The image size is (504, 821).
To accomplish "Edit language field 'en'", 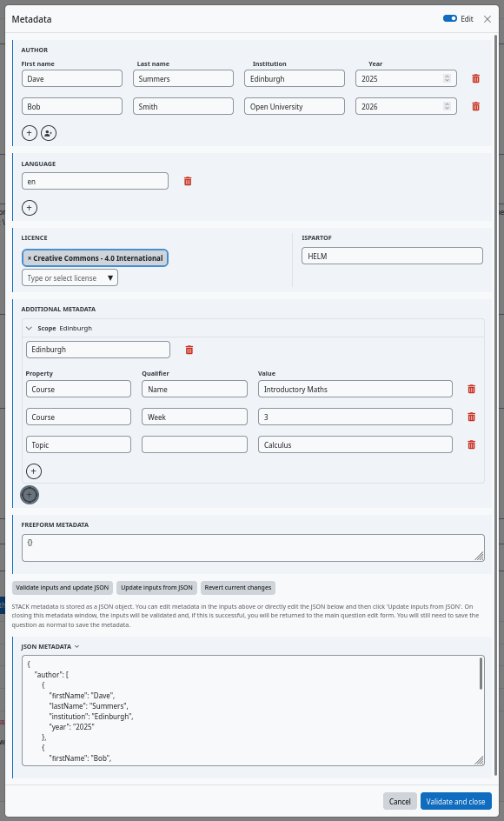I will coord(96,181).
